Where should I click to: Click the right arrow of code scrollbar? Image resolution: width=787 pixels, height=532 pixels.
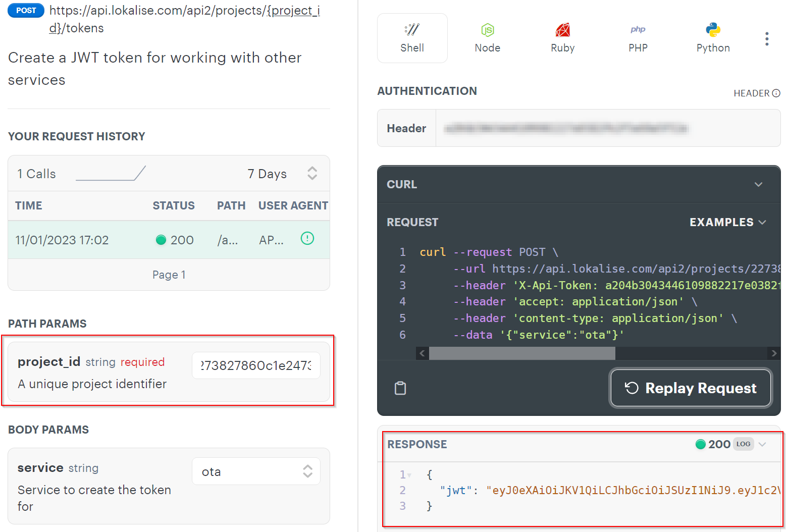[x=774, y=353]
